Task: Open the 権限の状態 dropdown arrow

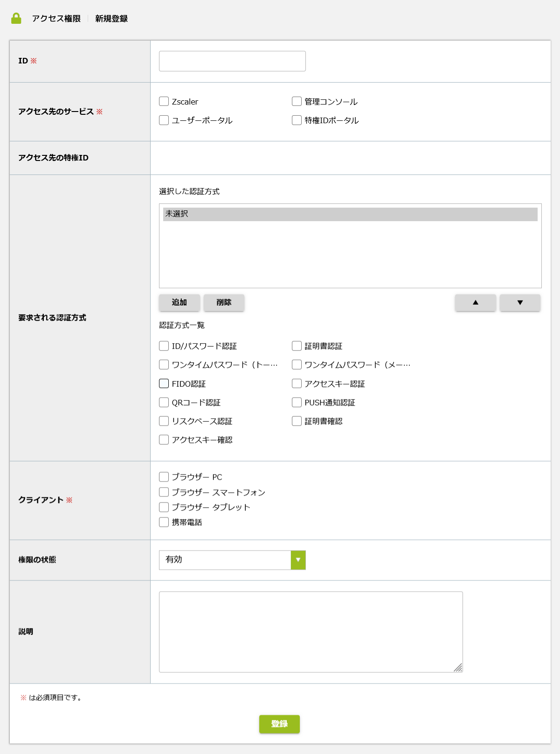Action: [298, 560]
